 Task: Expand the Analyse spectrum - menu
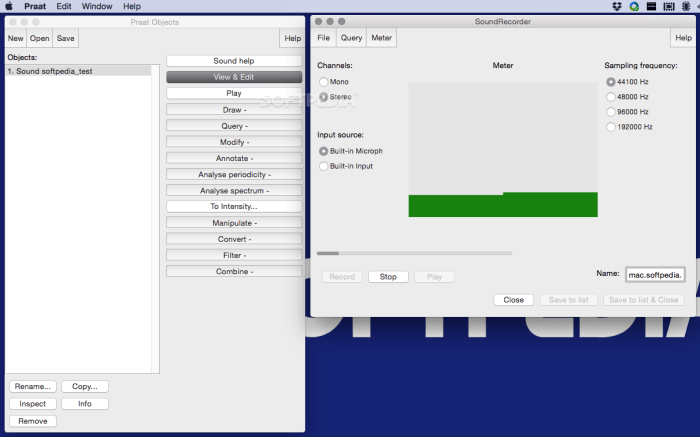(234, 190)
